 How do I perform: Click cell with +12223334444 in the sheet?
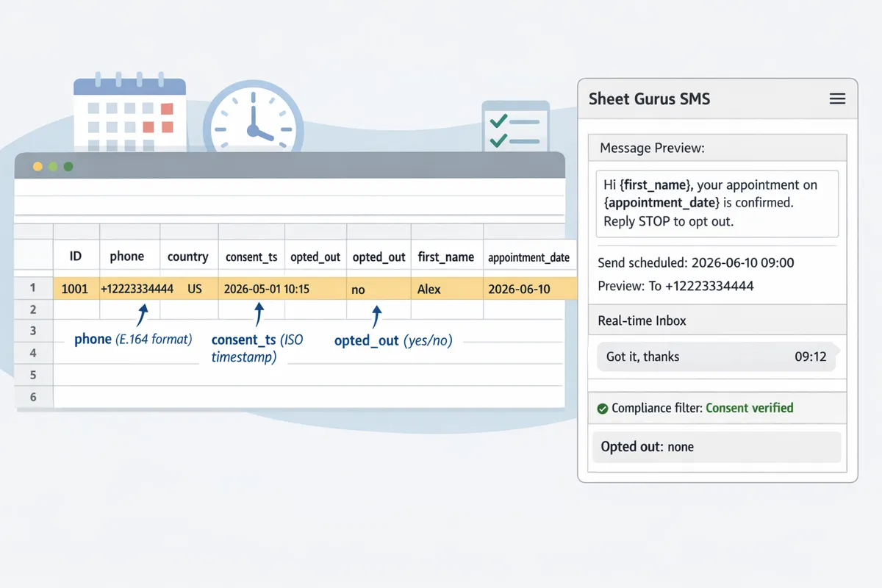[137, 289]
